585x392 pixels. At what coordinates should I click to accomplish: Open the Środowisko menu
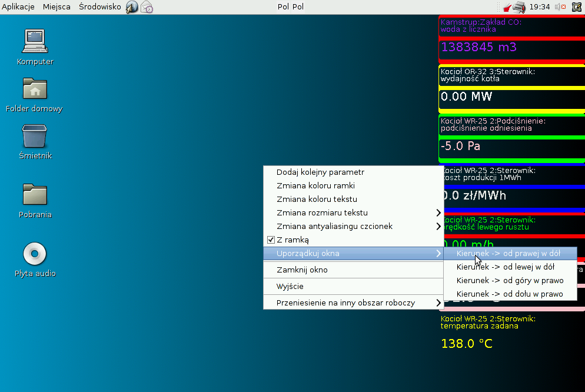(x=99, y=6)
